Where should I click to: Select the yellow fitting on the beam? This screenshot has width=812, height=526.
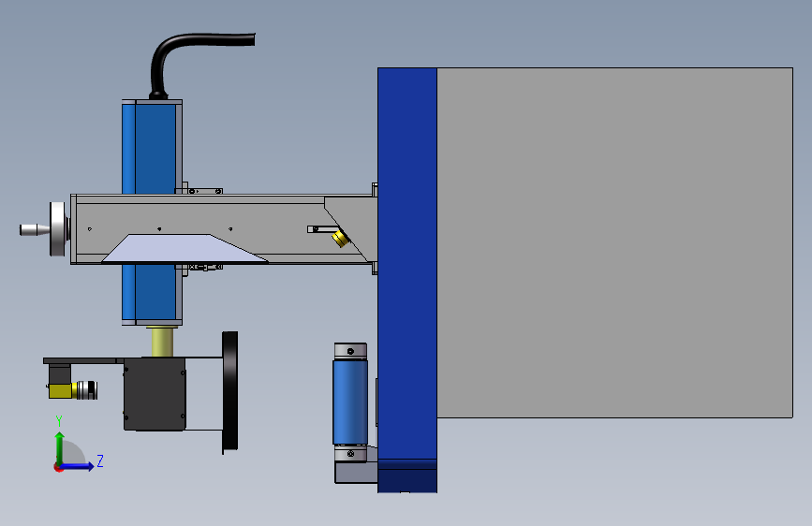340,238
